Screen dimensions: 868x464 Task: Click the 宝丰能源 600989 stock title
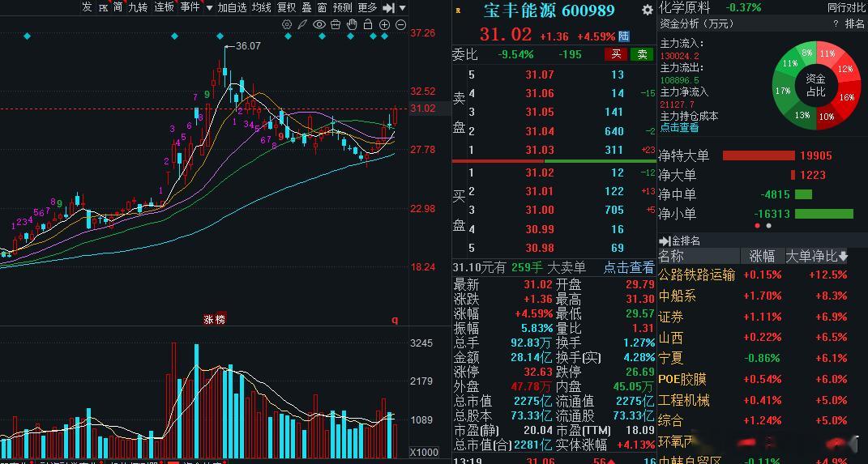coord(549,10)
